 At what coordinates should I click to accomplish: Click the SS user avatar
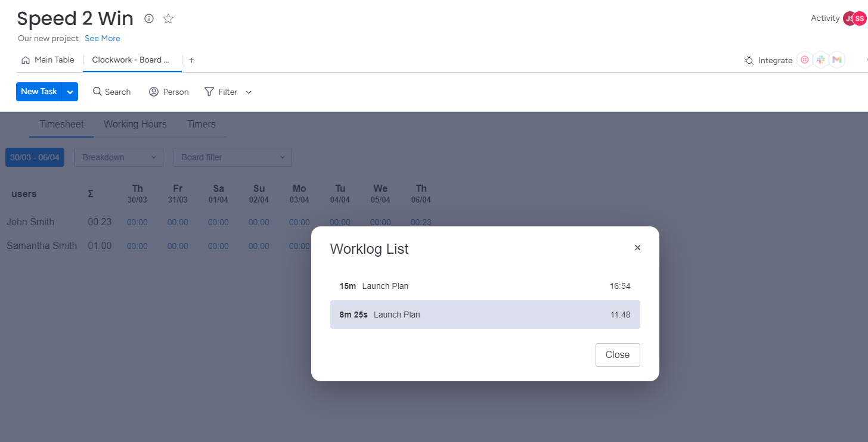point(859,18)
